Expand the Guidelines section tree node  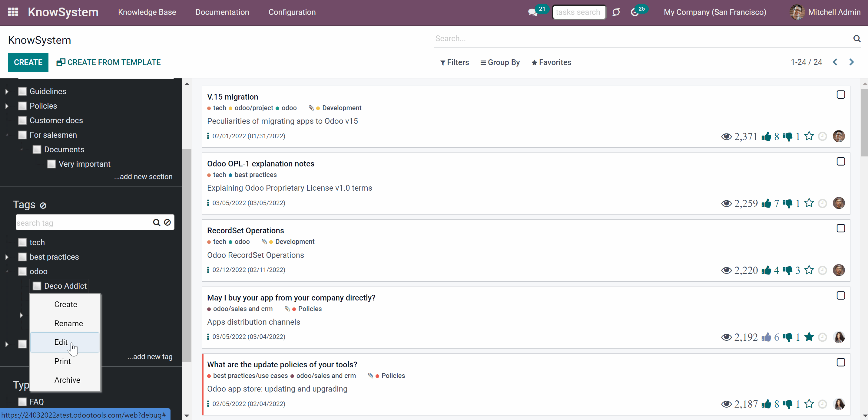pyautogui.click(x=7, y=91)
